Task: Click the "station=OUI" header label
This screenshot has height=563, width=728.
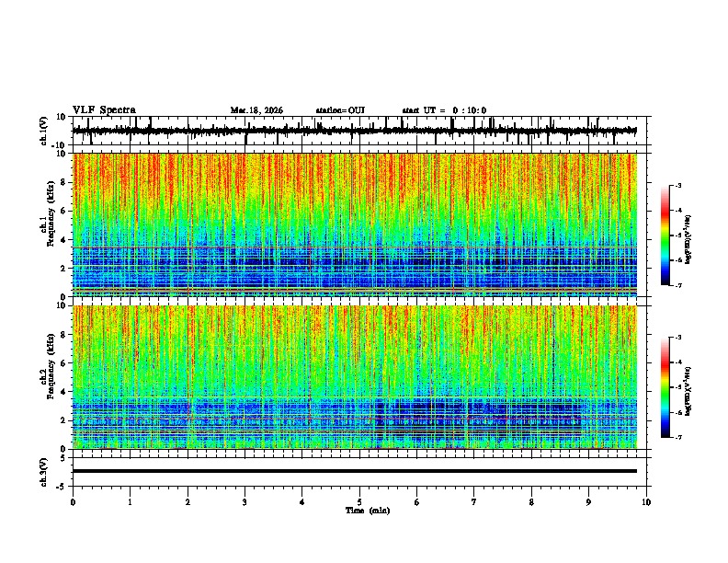Action: pyautogui.click(x=340, y=110)
